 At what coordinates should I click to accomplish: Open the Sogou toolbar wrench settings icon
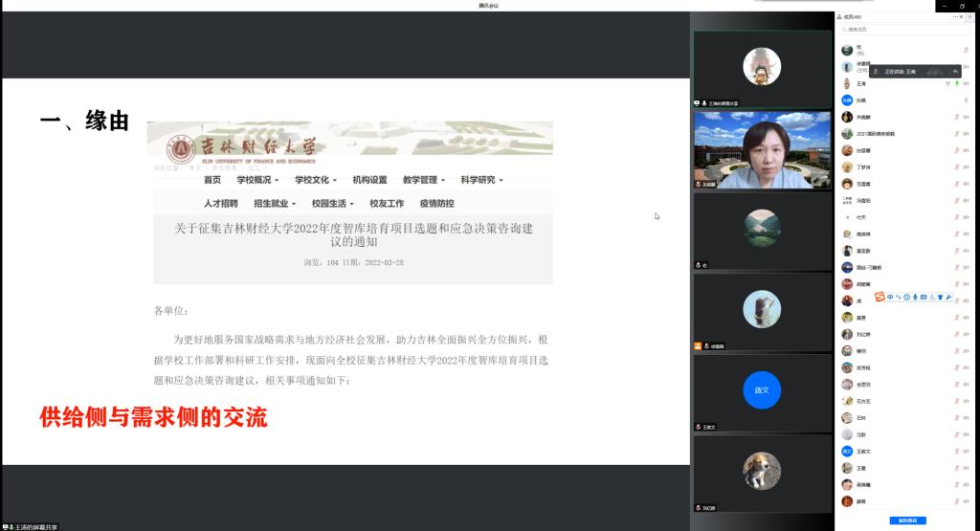949,297
